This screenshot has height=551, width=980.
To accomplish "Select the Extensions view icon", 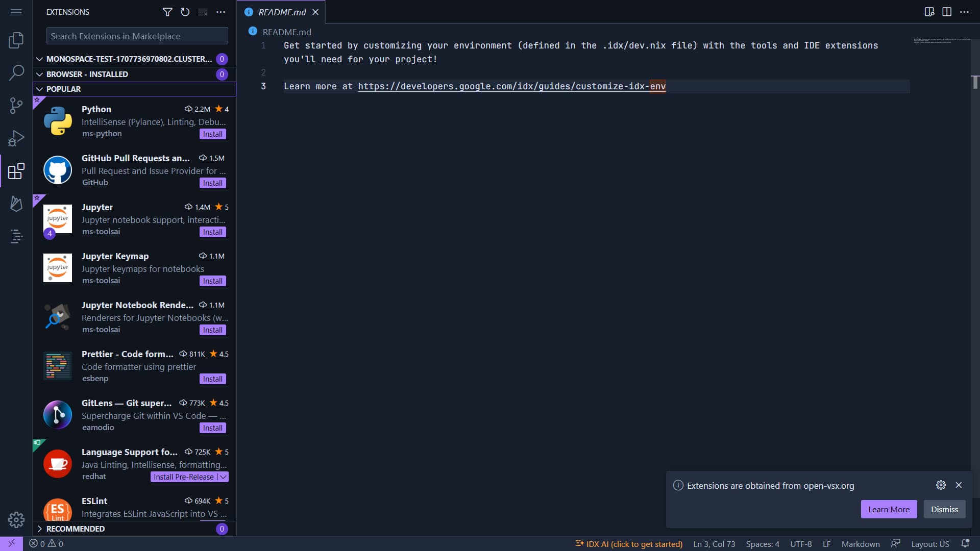I will [x=16, y=171].
